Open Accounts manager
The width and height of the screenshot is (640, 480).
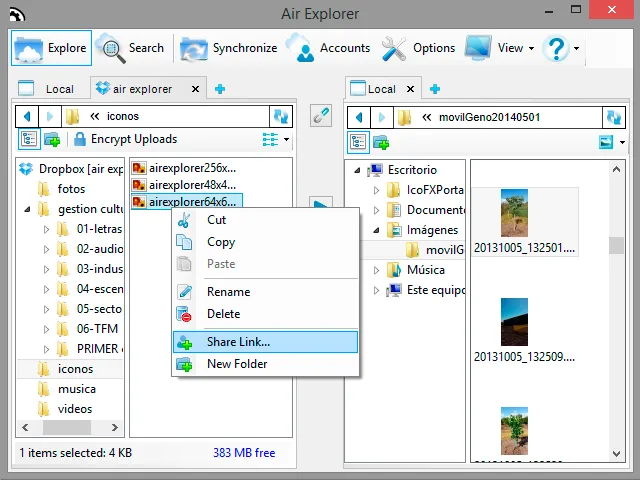pyautogui.click(x=329, y=48)
